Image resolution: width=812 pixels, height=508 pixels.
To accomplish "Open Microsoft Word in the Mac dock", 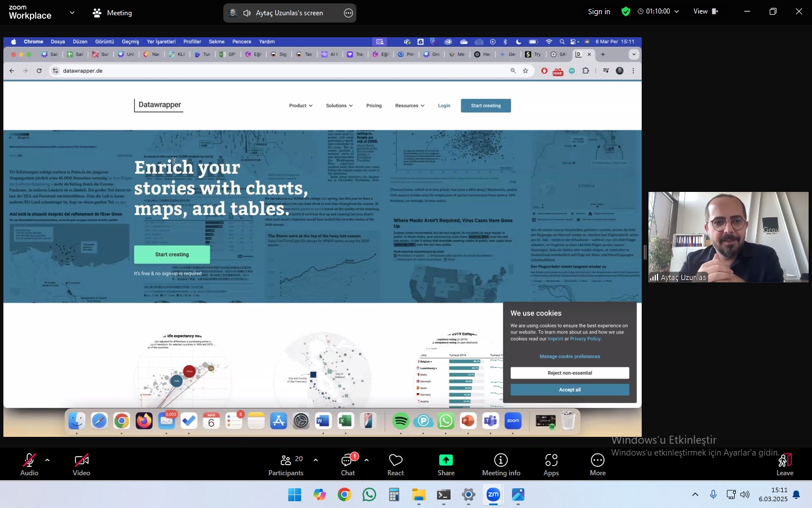I will [x=323, y=421].
